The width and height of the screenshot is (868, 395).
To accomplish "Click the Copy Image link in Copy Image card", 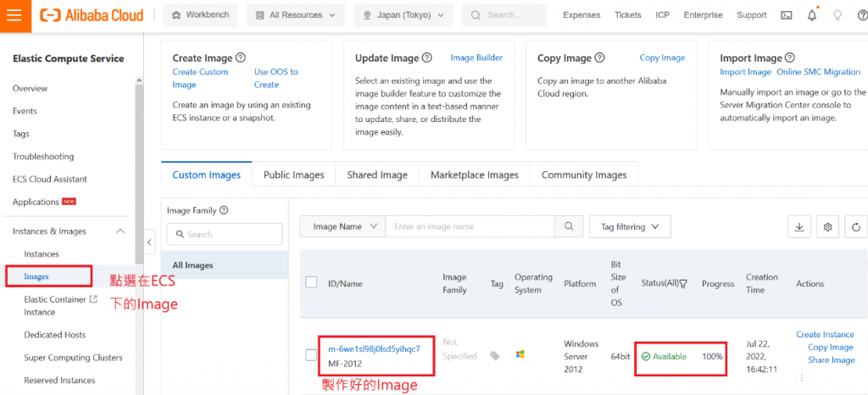I will click(662, 58).
